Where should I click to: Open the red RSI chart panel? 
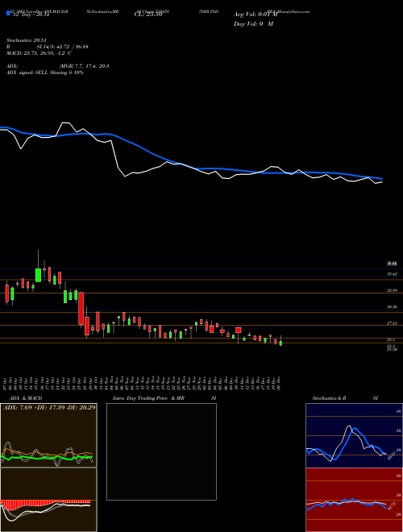click(354, 500)
